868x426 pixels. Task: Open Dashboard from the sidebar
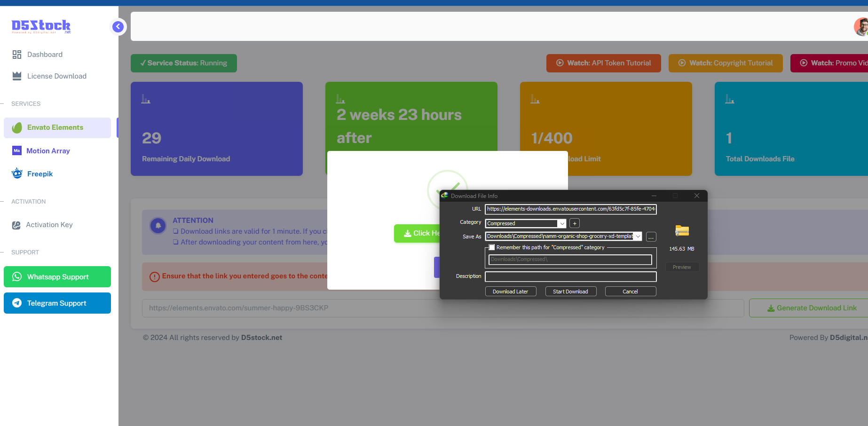pos(45,55)
